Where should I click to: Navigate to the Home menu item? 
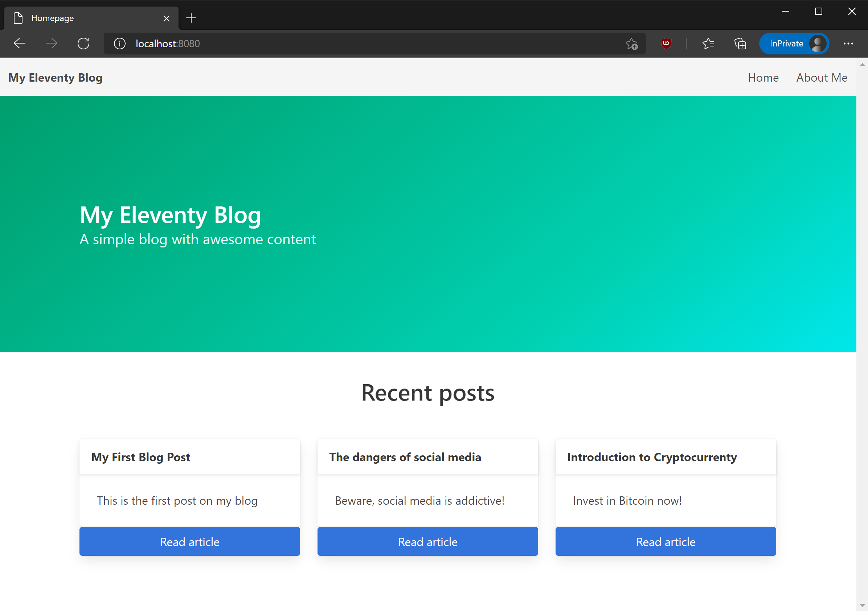tap(763, 77)
